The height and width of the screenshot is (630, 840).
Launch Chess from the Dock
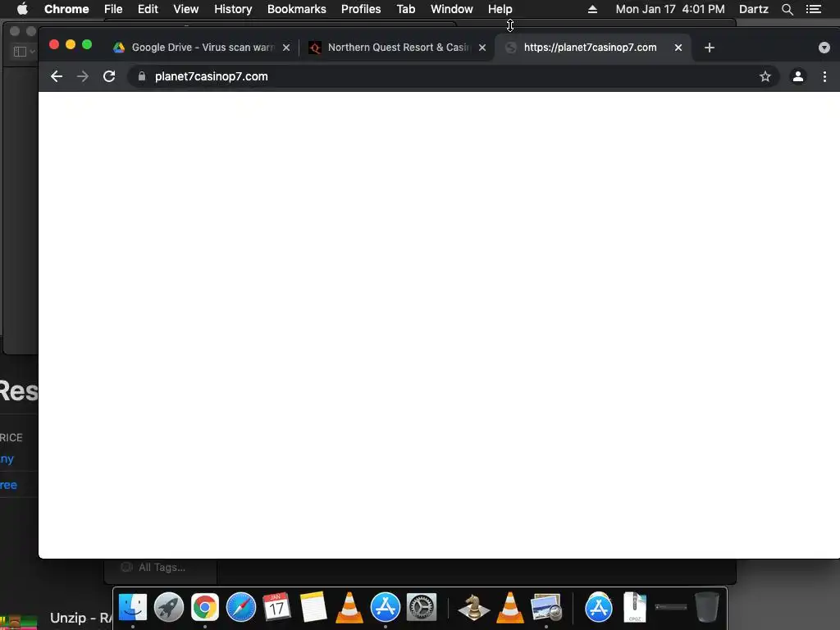pyautogui.click(x=473, y=608)
